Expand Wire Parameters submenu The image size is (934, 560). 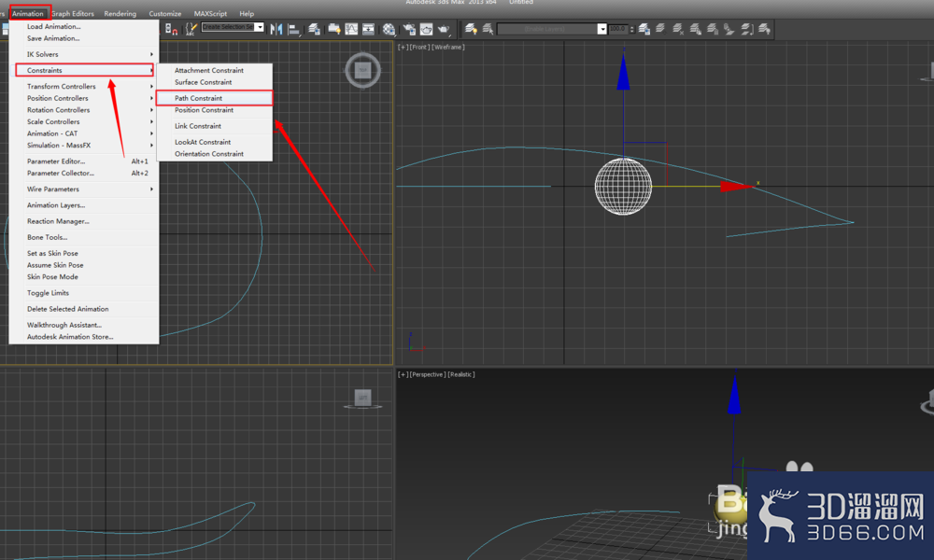pyautogui.click(x=84, y=189)
